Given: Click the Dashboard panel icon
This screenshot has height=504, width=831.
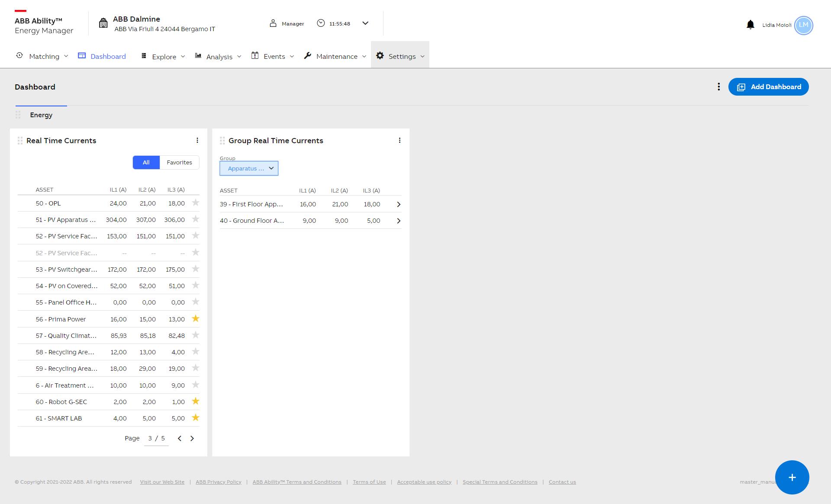Looking at the screenshot, I should 82,56.
